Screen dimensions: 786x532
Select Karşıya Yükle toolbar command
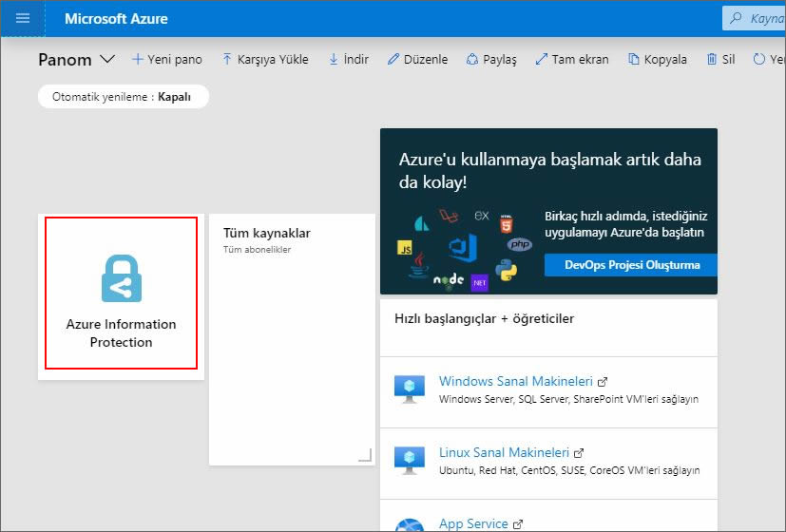pos(265,59)
